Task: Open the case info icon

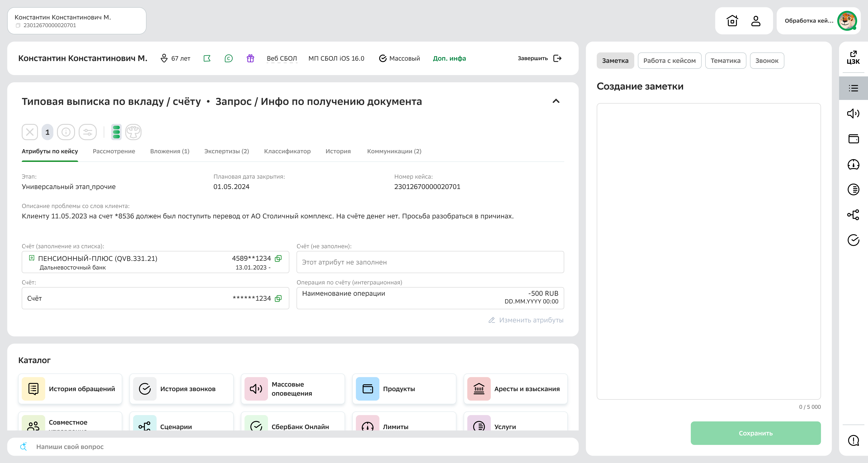Action: (66, 132)
